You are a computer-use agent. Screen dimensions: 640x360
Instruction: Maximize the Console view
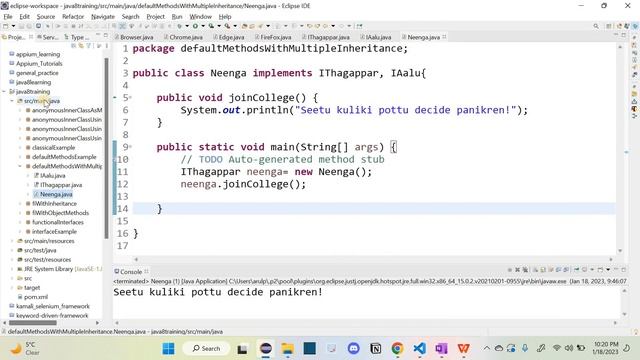(623, 270)
